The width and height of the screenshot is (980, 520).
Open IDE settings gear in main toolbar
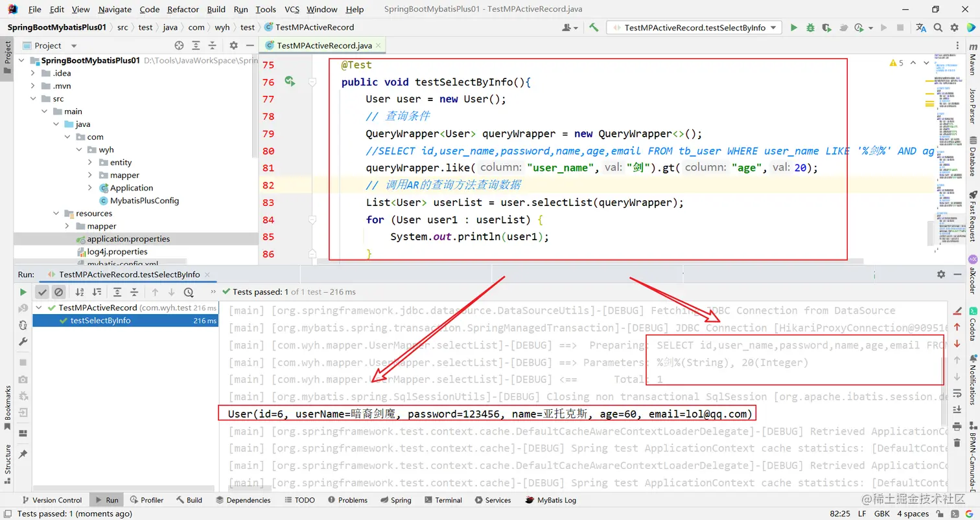pyautogui.click(x=954, y=27)
